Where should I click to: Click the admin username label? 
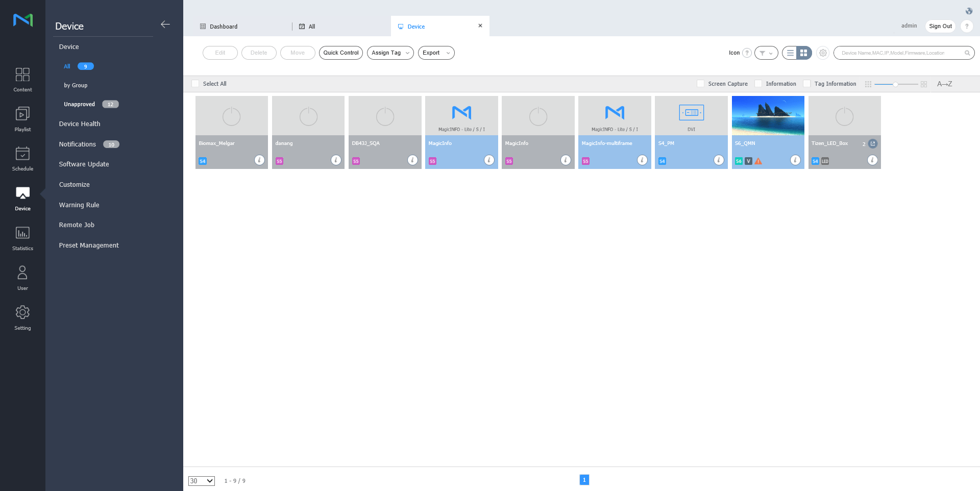[909, 26]
